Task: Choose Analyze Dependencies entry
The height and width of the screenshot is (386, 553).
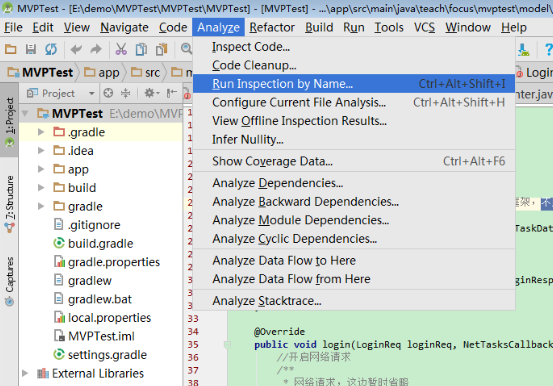Action: click(x=354, y=183)
